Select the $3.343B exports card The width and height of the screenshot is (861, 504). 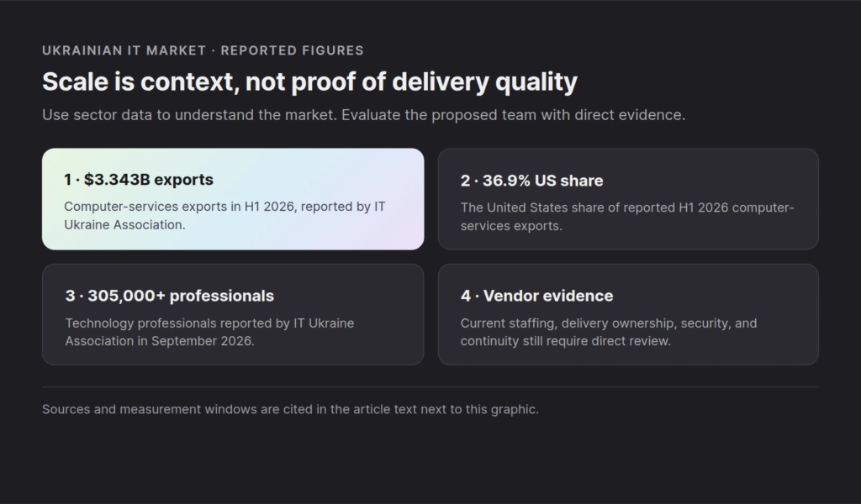(233, 199)
